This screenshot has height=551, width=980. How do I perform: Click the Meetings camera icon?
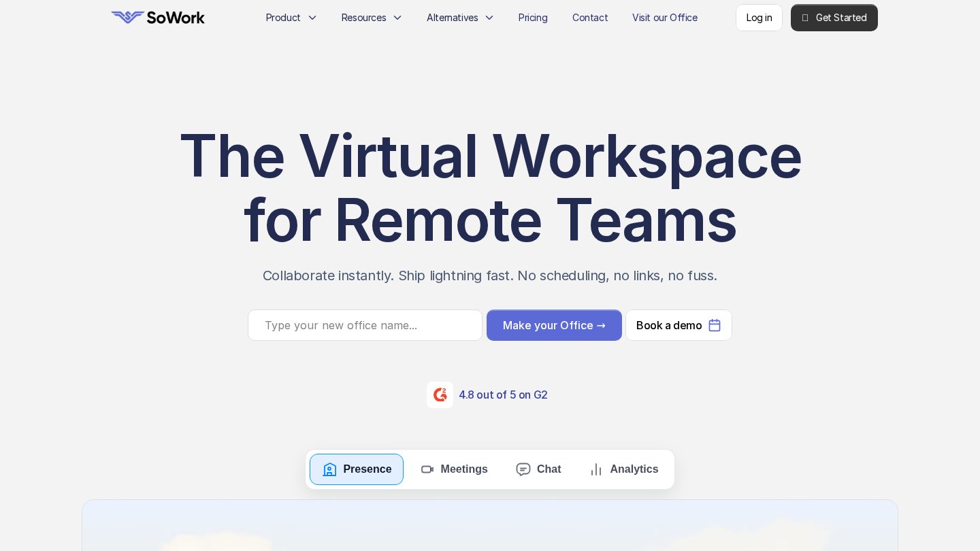click(x=427, y=469)
